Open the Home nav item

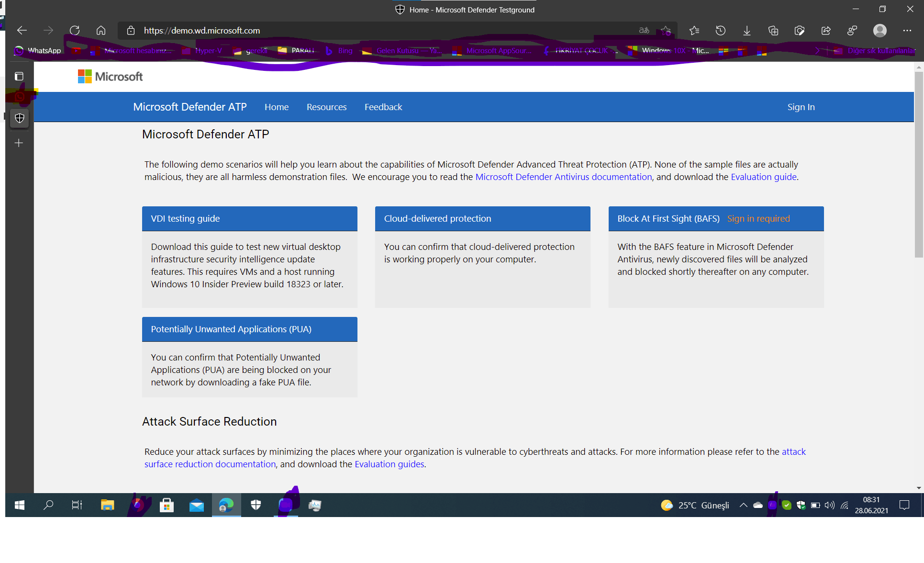click(277, 107)
